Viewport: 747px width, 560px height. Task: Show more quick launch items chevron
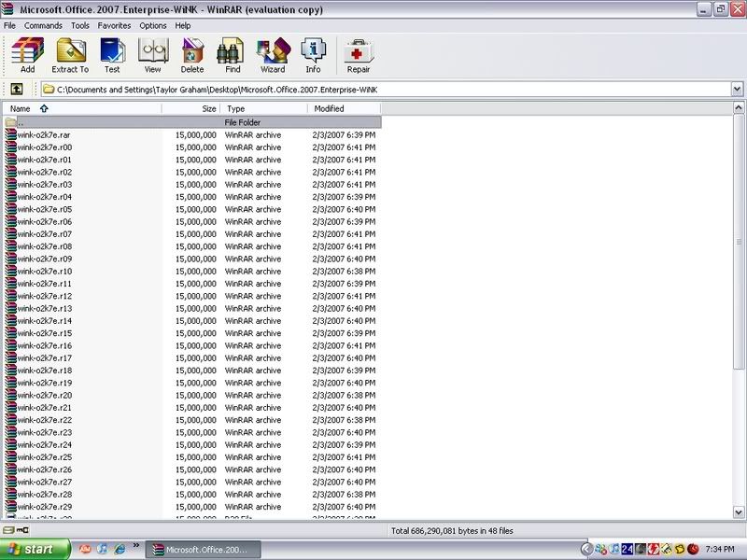click(136, 545)
